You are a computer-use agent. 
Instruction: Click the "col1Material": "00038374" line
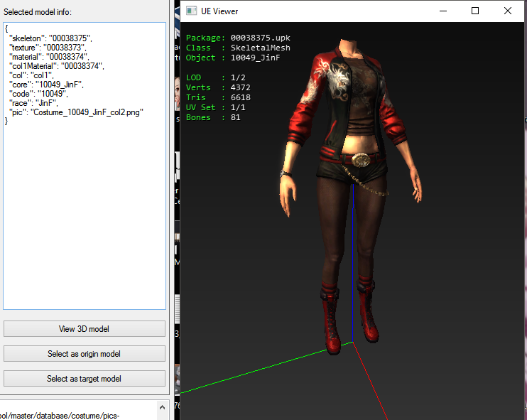[57, 66]
